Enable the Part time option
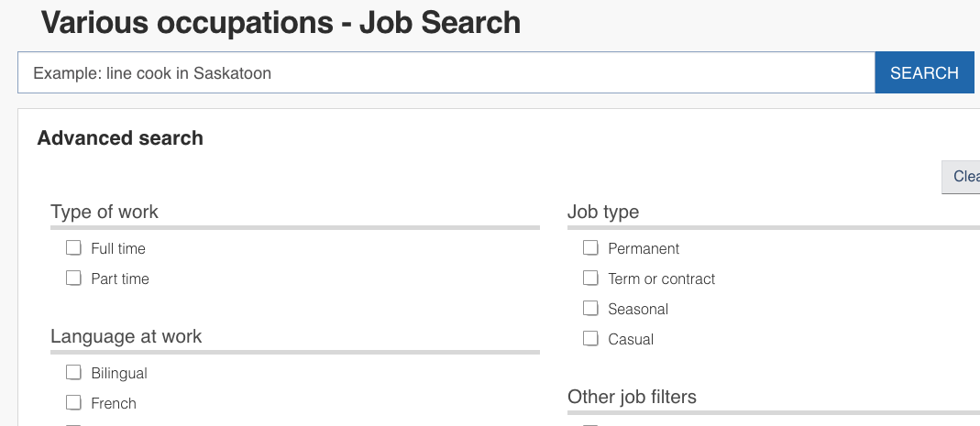The height and width of the screenshot is (426, 980). click(74, 279)
